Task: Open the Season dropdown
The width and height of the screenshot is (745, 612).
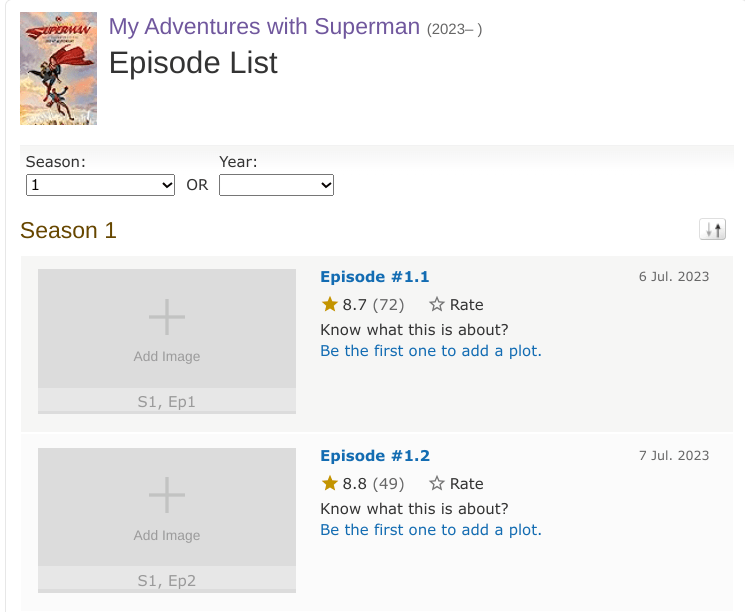Action: (x=101, y=185)
